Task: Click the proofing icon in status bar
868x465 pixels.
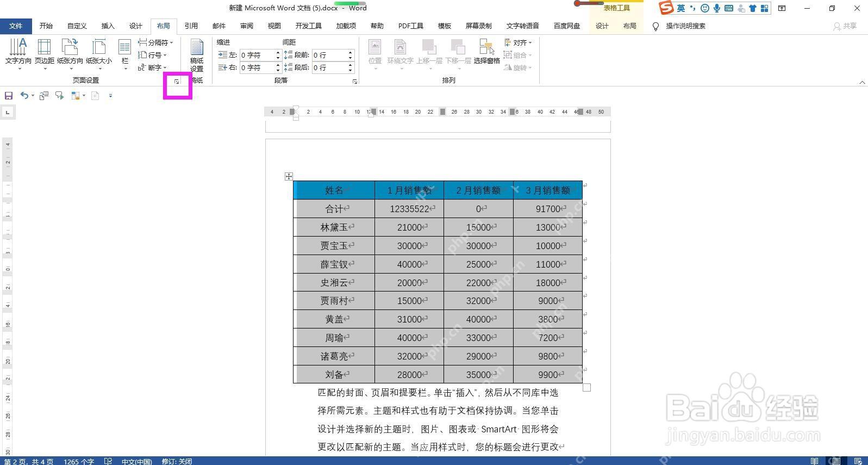Action: pyautogui.click(x=108, y=461)
